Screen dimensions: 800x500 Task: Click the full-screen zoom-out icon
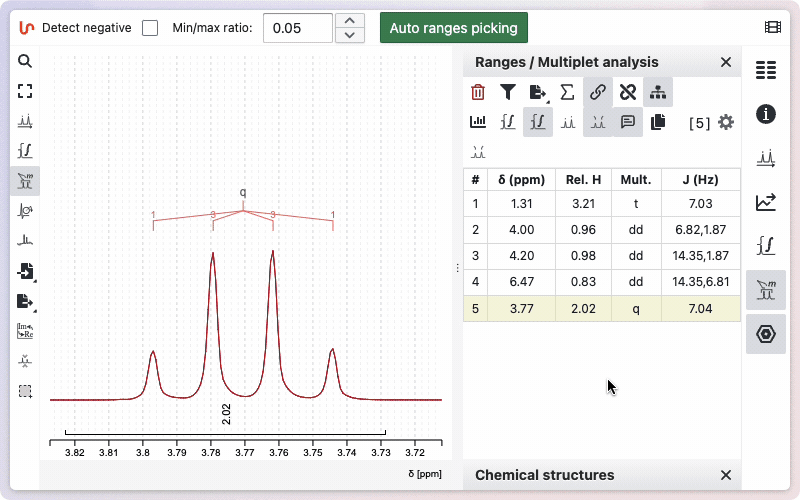click(25, 91)
